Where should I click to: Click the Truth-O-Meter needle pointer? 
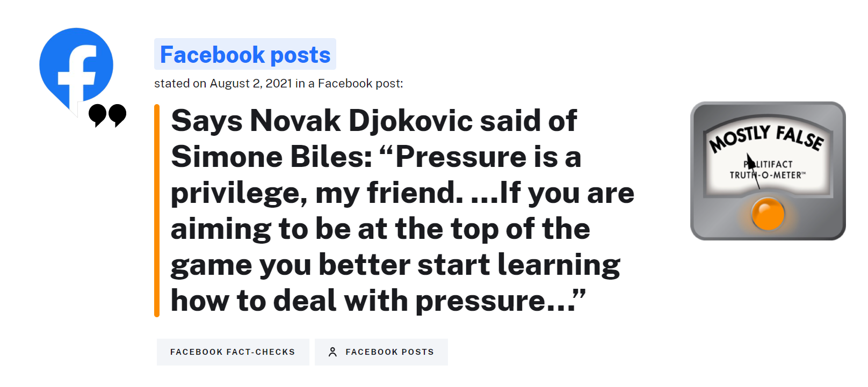[x=753, y=171]
